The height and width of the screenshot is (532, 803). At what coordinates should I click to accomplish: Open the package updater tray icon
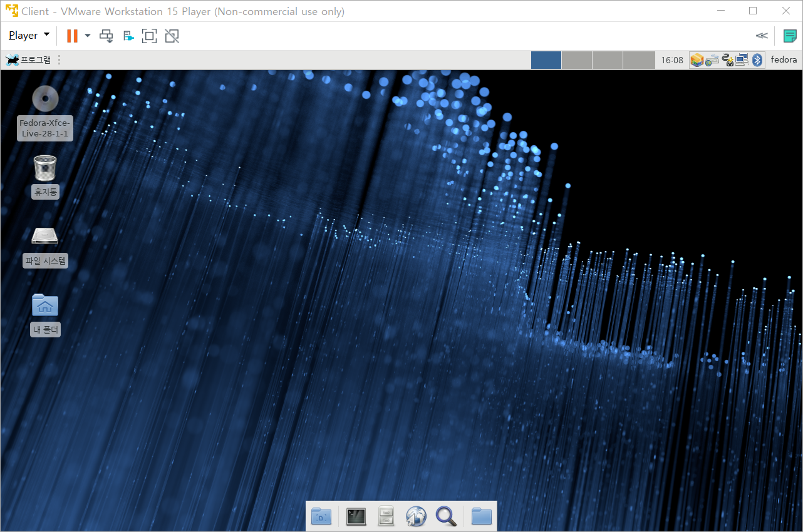click(697, 60)
